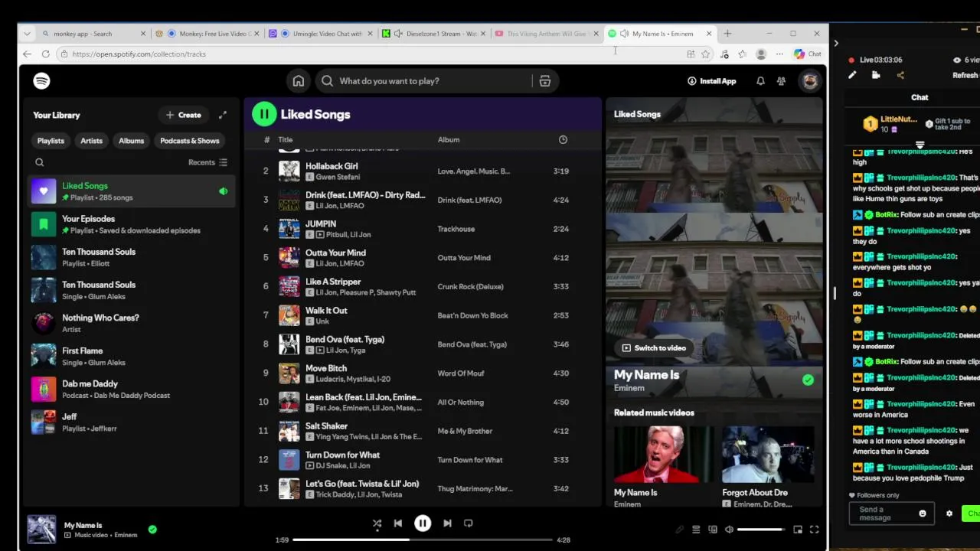Open the browser Chat sidebar button
The height and width of the screenshot is (551, 980).
(x=808, y=54)
